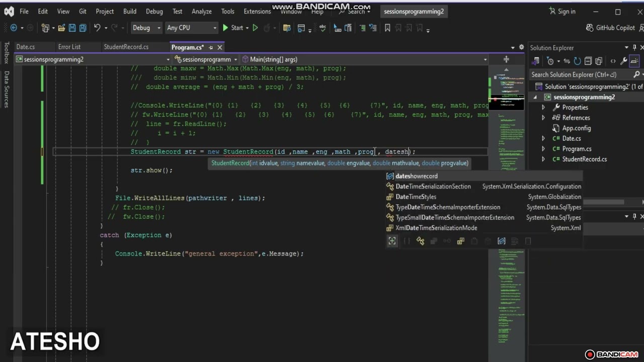Undo last edit via undo arrow
The height and width of the screenshot is (362, 644).
point(97,28)
